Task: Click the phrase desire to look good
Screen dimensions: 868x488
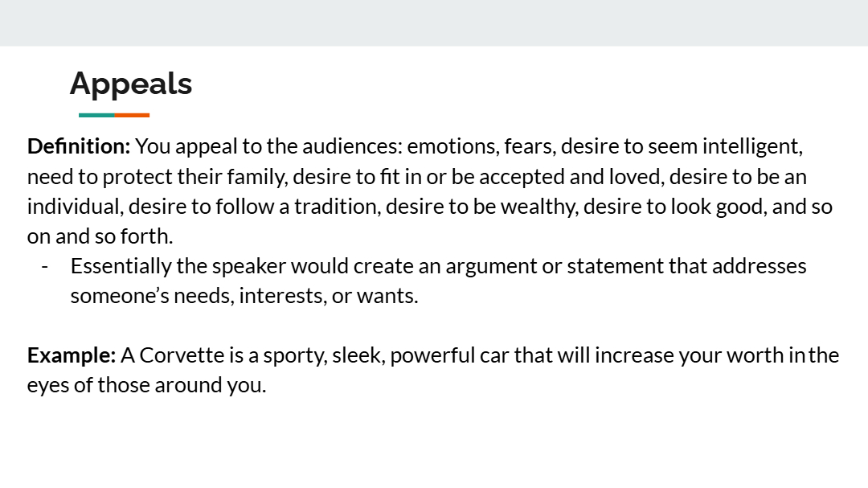Action: (x=675, y=207)
